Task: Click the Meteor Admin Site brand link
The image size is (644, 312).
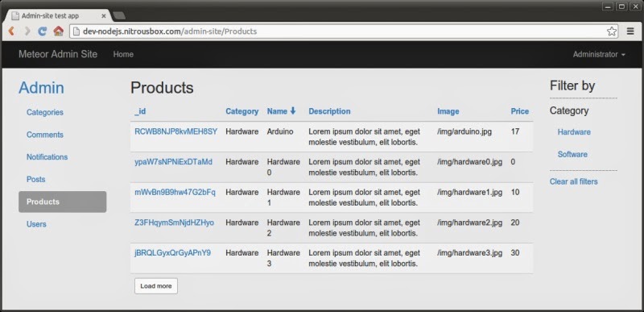Action: 58,54
